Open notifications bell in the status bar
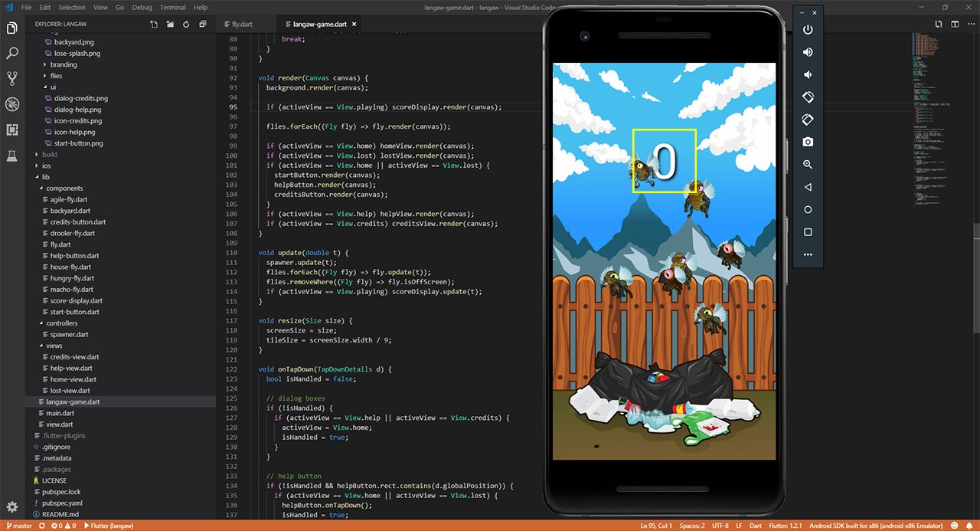 point(969,526)
